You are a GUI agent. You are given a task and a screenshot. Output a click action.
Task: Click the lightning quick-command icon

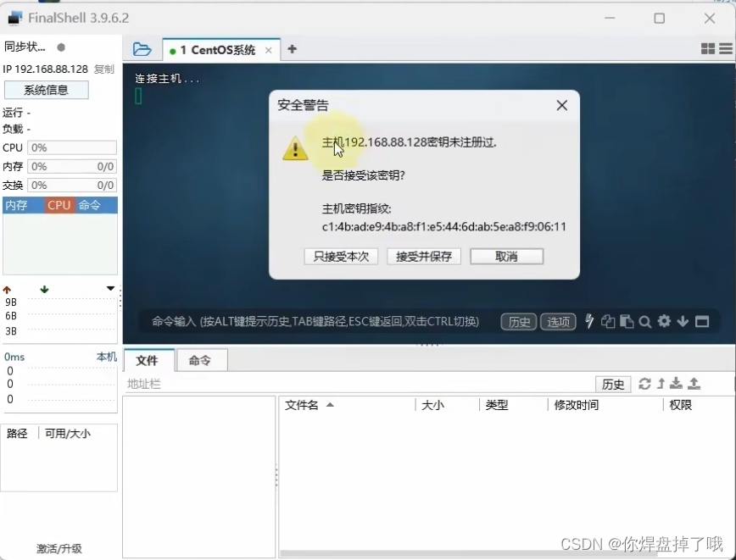589,321
